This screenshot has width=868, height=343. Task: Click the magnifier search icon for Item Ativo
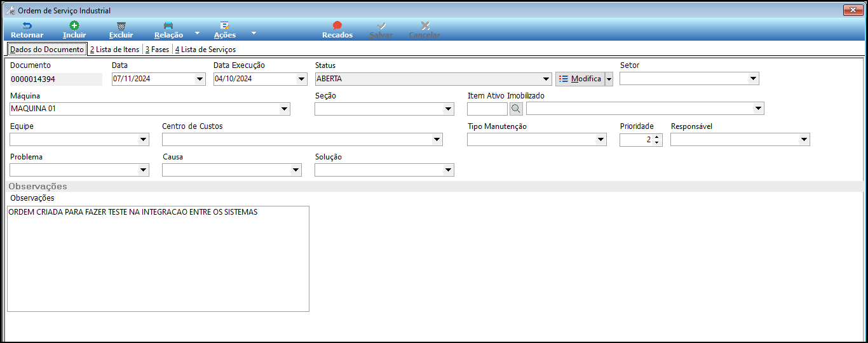click(516, 109)
